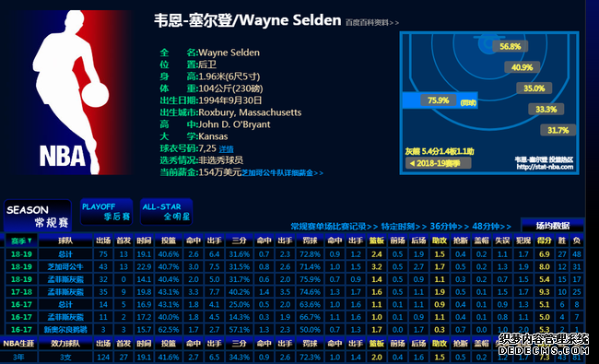Click the 3支 teams count cell
The height and width of the screenshot is (364, 599).
pyautogui.click(x=65, y=358)
